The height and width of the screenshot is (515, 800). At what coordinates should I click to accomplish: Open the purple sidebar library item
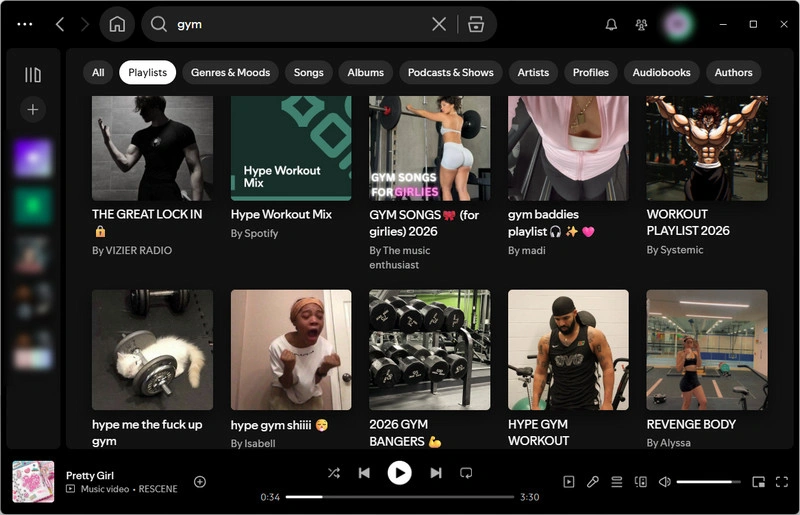pos(33,158)
